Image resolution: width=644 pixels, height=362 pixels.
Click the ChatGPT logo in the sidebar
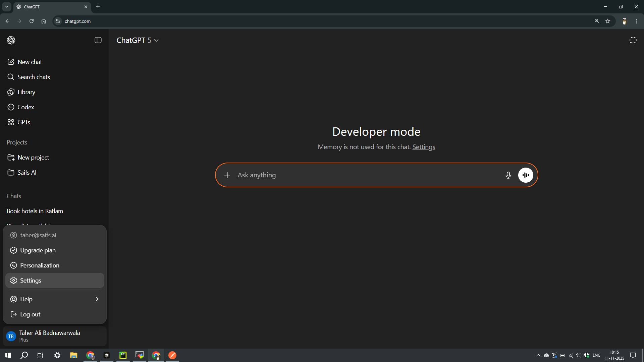11,40
